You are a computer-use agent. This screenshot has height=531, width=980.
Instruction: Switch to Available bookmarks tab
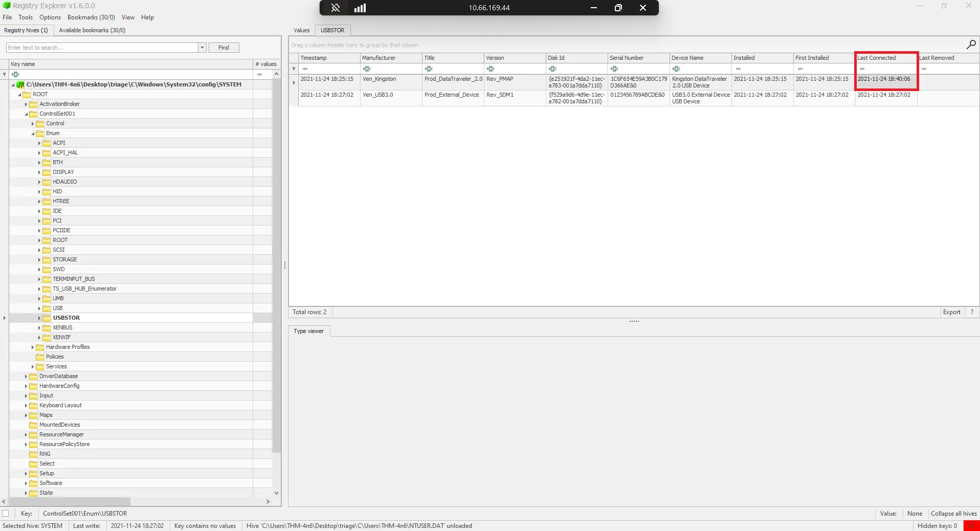[92, 30]
